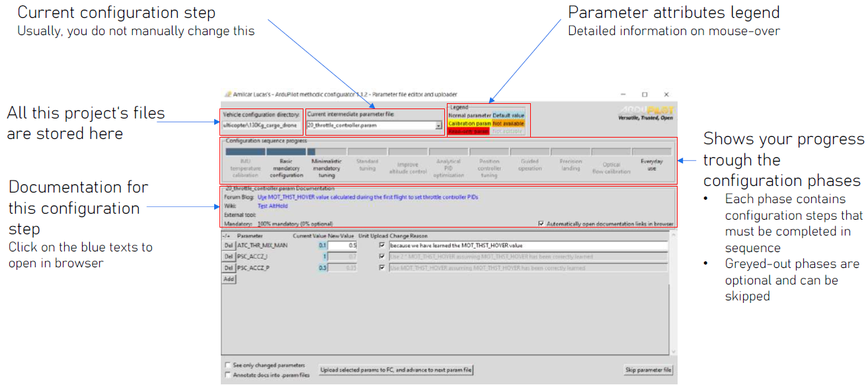Select Analytical PID optimization phase
The height and width of the screenshot is (385, 868).
[x=448, y=168]
